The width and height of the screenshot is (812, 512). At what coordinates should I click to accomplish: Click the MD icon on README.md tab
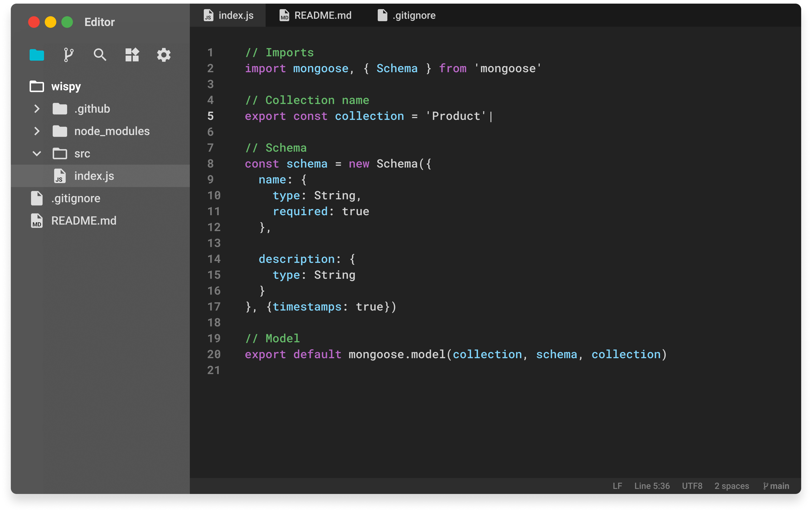tap(284, 15)
